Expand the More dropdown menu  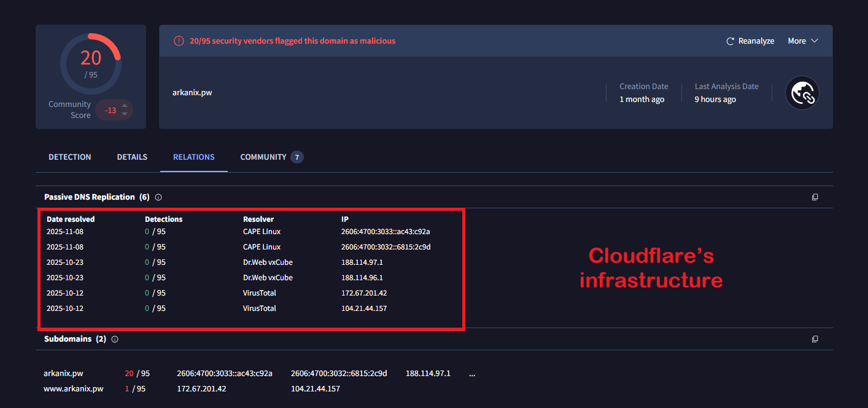(803, 41)
